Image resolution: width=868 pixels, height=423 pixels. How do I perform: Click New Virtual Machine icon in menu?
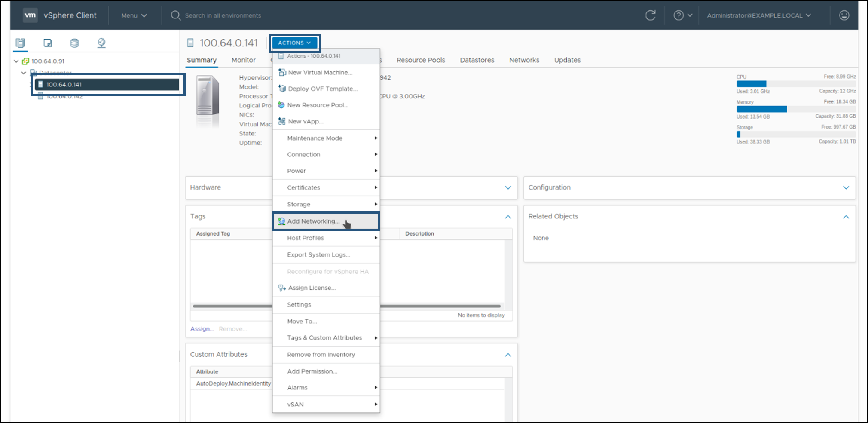(282, 72)
